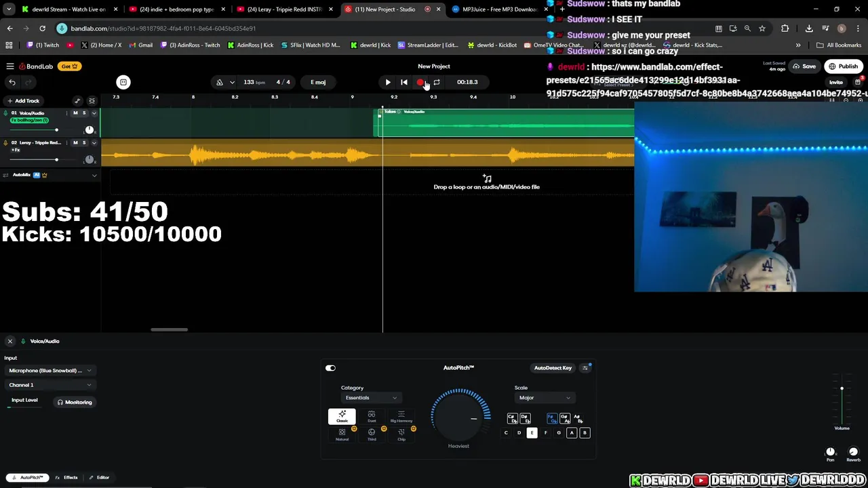The height and width of the screenshot is (488, 868).
Task: Toggle headphone Monitoring
Action: (75, 402)
